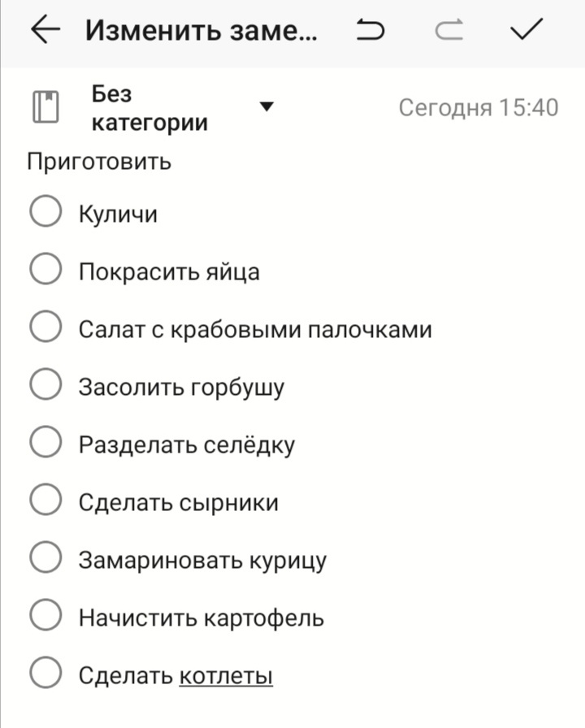The image size is (585, 728).
Task: Open the category dropdown arrow
Action: pyautogui.click(x=266, y=106)
